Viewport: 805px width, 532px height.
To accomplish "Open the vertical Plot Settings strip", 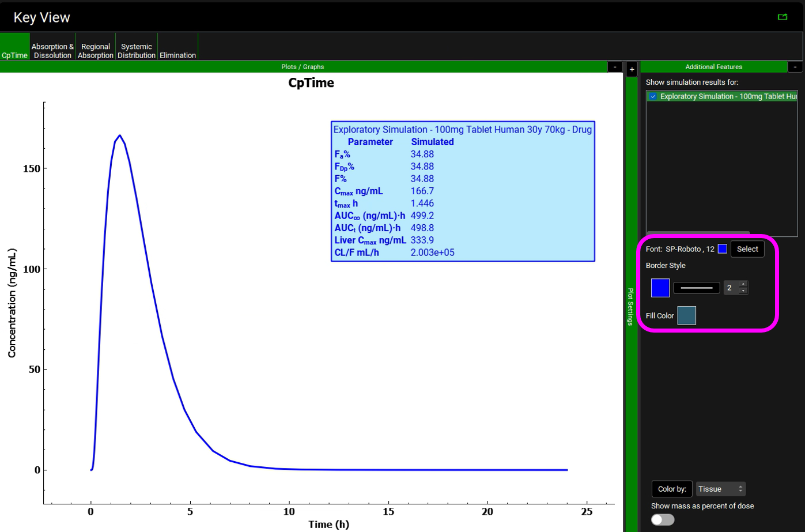I will (x=631, y=305).
